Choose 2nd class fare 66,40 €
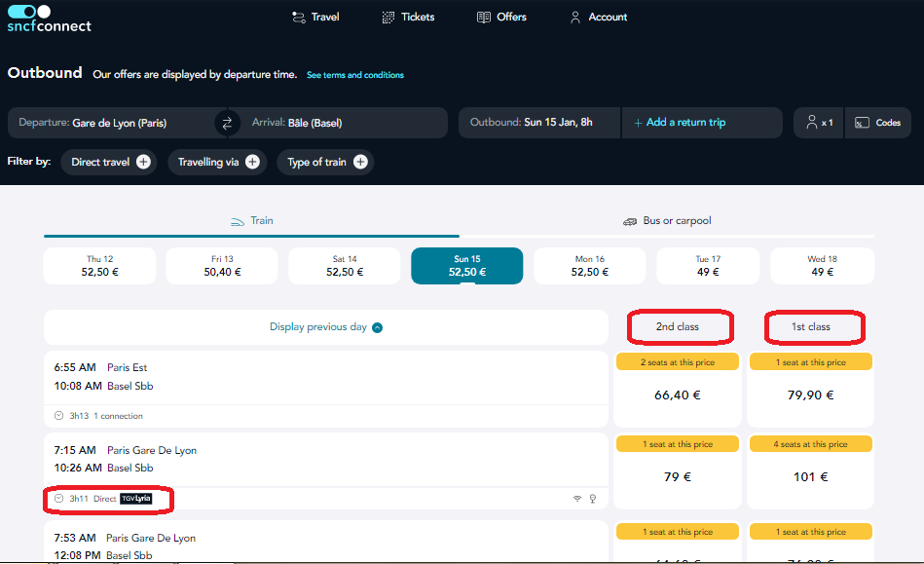This screenshot has width=924, height=564. point(678,389)
